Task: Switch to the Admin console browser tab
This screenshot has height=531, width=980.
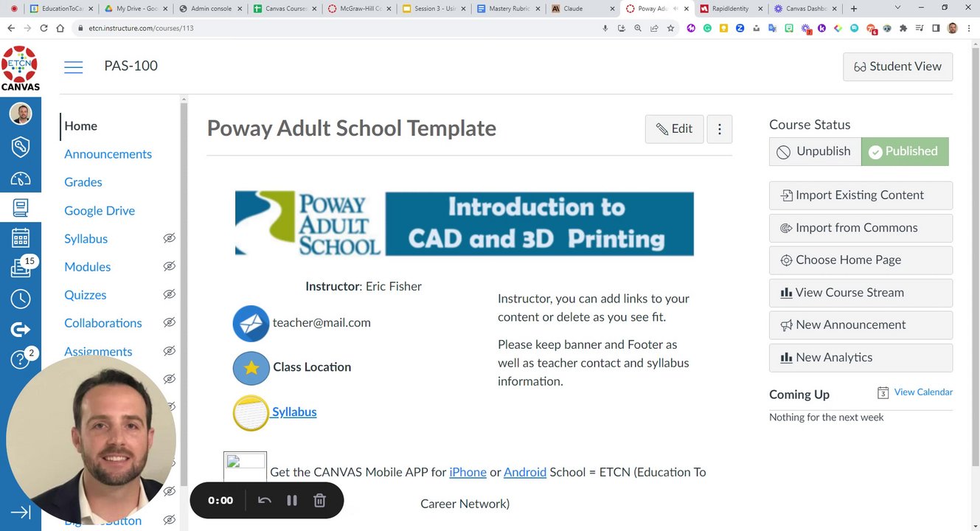Action: pyautogui.click(x=209, y=9)
